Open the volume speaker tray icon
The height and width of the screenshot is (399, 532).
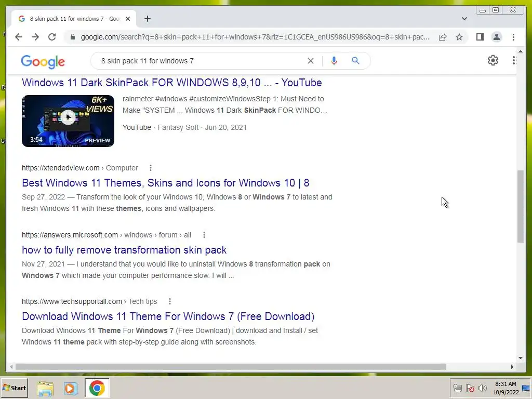[482, 388]
